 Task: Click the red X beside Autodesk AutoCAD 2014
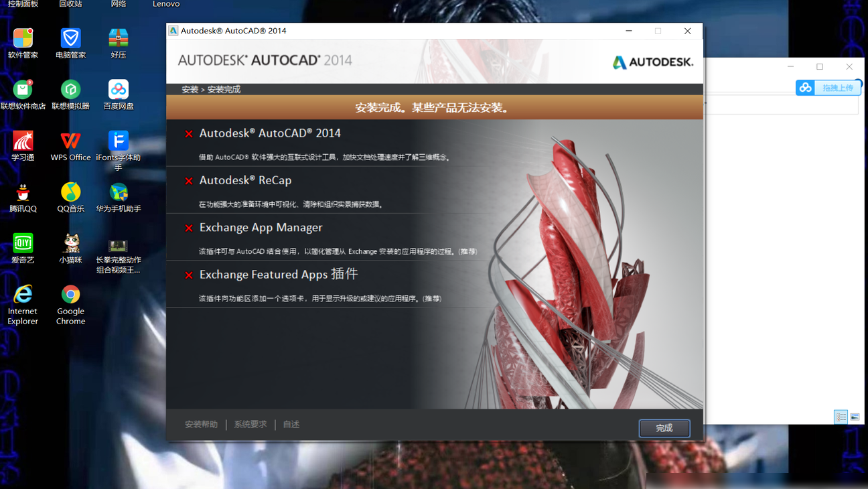[189, 134]
